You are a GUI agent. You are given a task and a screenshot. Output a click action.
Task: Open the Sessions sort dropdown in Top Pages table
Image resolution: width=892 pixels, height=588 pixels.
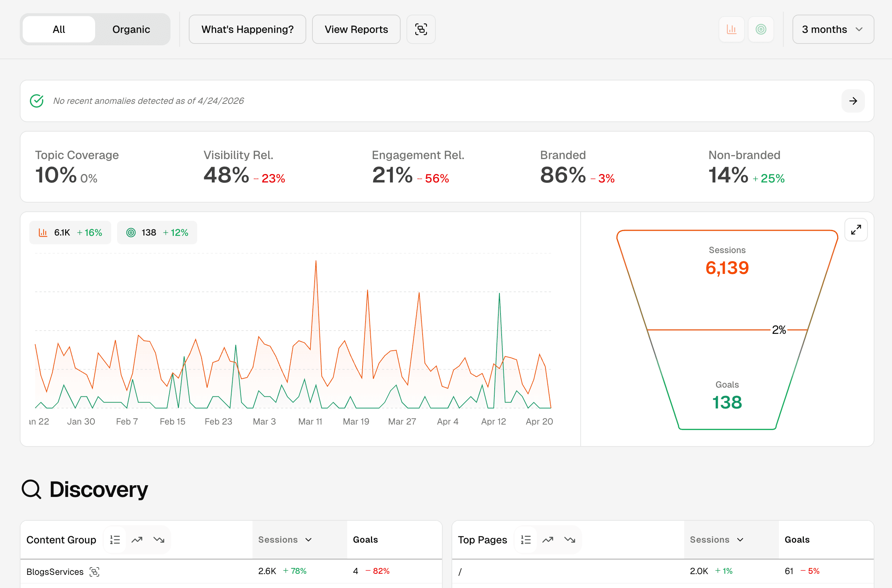(716, 539)
